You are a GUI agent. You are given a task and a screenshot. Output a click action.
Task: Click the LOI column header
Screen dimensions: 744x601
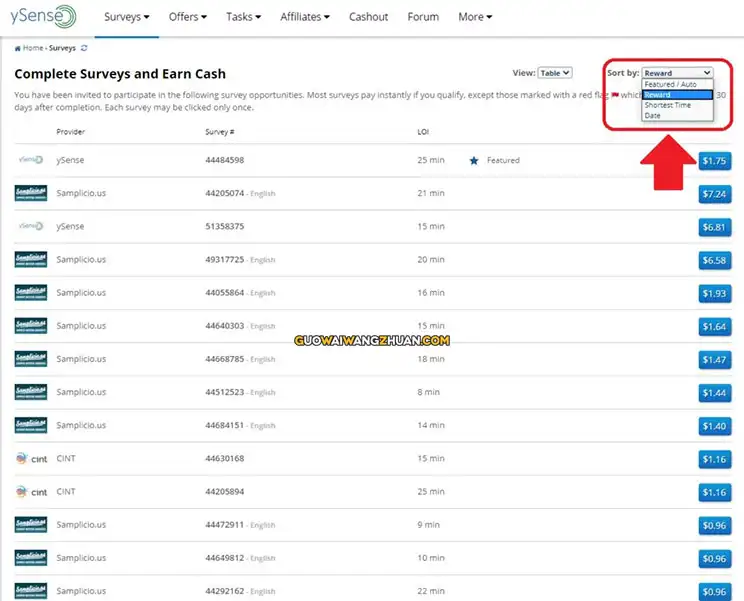(423, 132)
